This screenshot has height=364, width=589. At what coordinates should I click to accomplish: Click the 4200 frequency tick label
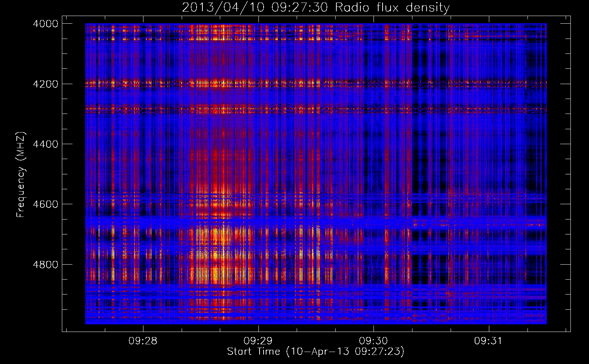coord(46,84)
